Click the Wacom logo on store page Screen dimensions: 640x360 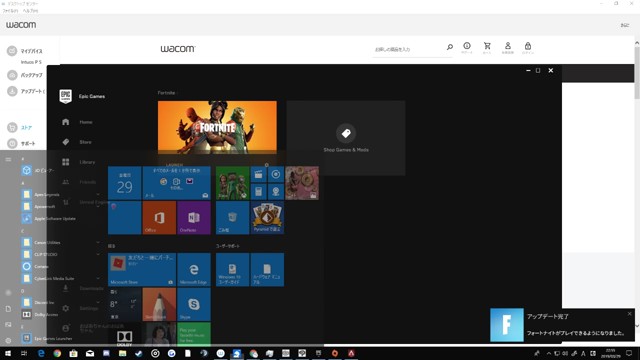178,49
